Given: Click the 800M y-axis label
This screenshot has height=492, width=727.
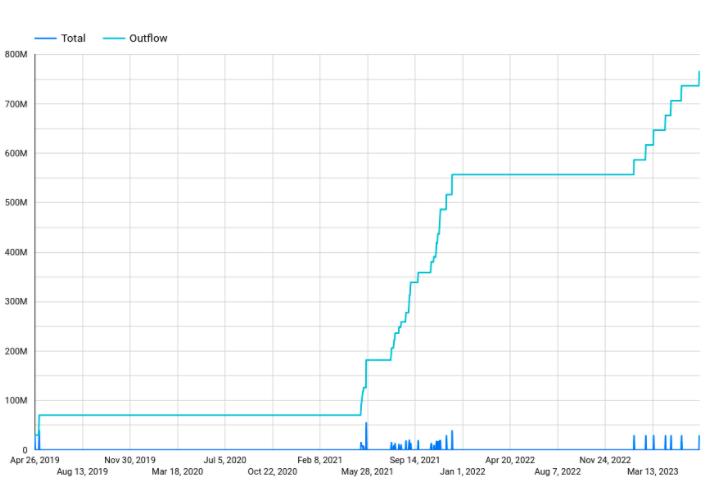Looking at the screenshot, I should (x=16, y=54).
